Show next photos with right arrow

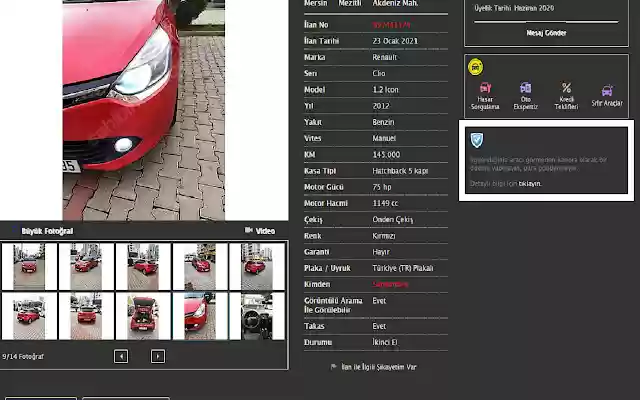pyautogui.click(x=158, y=356)
